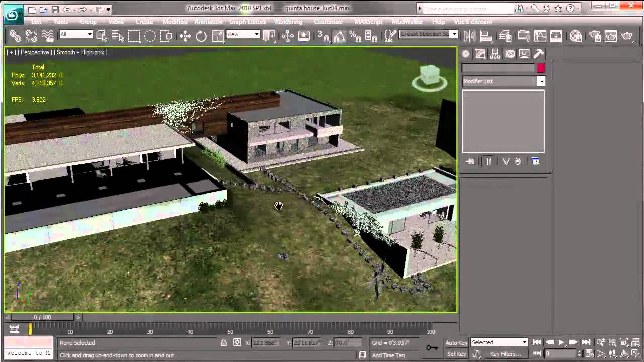Activate the Select Object tool
Screen dimensions: 644x362
[102, 36]
